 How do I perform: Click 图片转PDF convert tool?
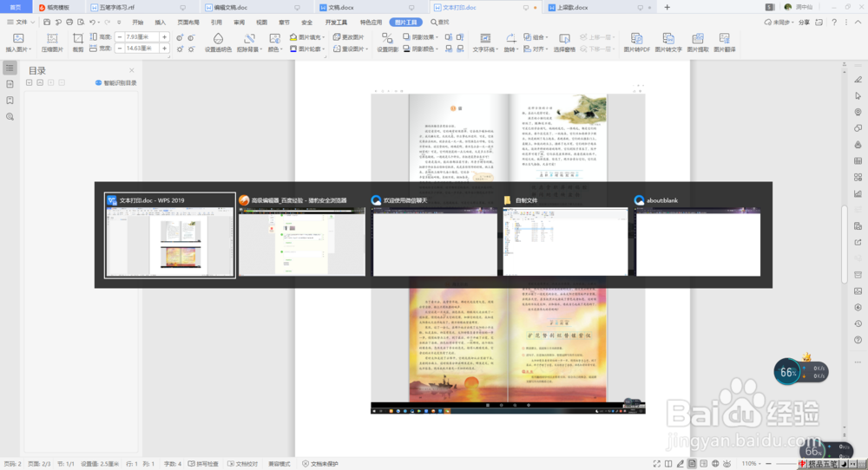pyautogui.click(x=636, y=42)
